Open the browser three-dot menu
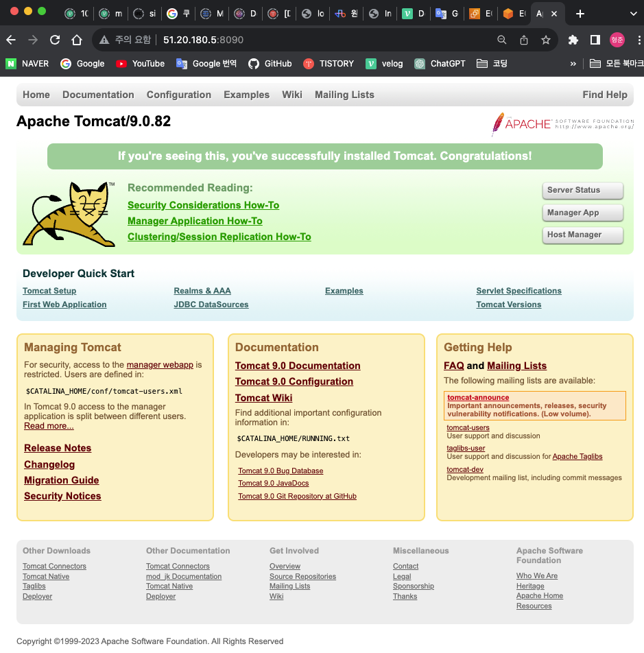 pos(639,40)
